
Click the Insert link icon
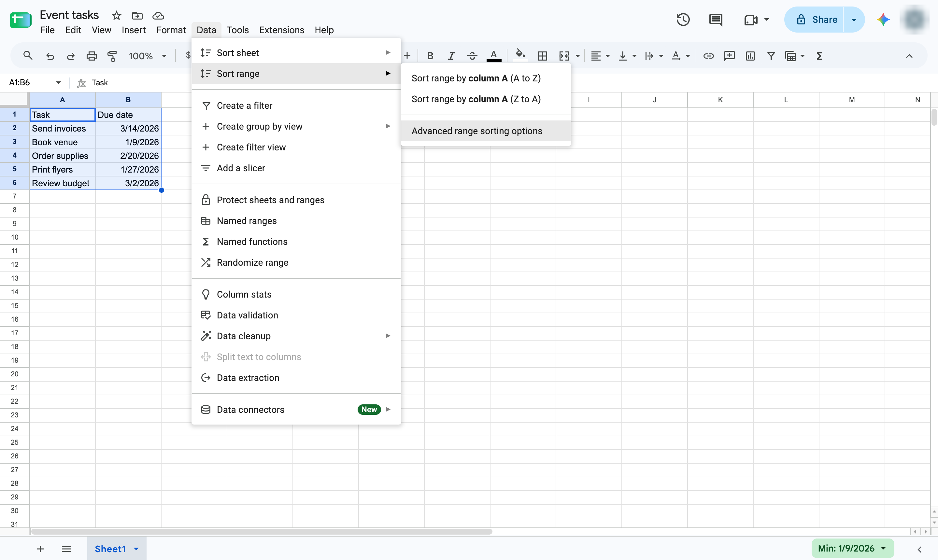click(708, 56)
